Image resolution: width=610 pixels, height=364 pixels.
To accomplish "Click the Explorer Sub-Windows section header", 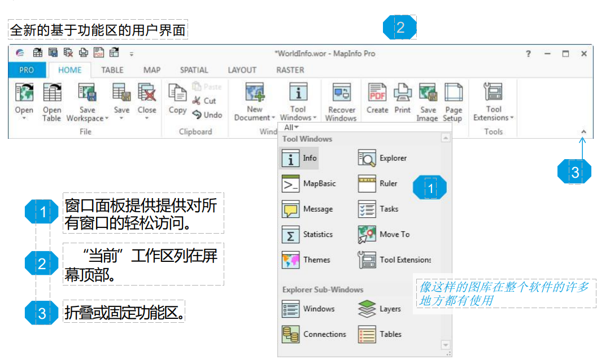I will (323, 290).
